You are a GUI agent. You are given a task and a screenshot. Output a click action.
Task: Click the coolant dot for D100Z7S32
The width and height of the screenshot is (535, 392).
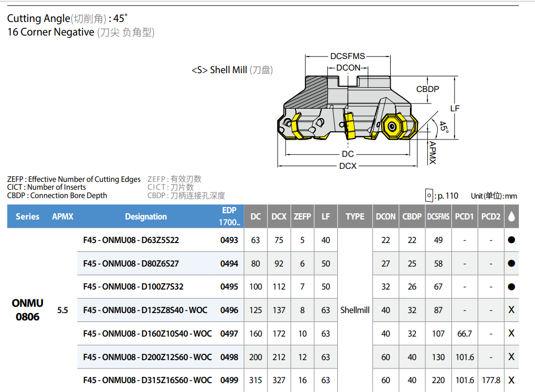click(511, 286)
